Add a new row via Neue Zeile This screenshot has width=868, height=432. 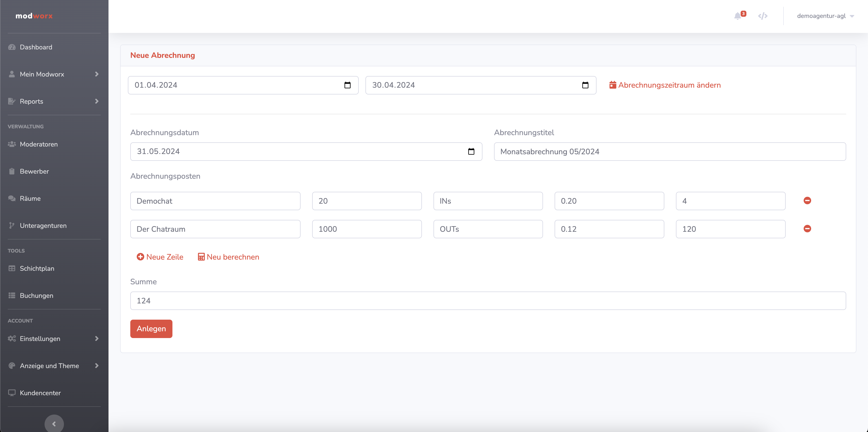point(160,257)
